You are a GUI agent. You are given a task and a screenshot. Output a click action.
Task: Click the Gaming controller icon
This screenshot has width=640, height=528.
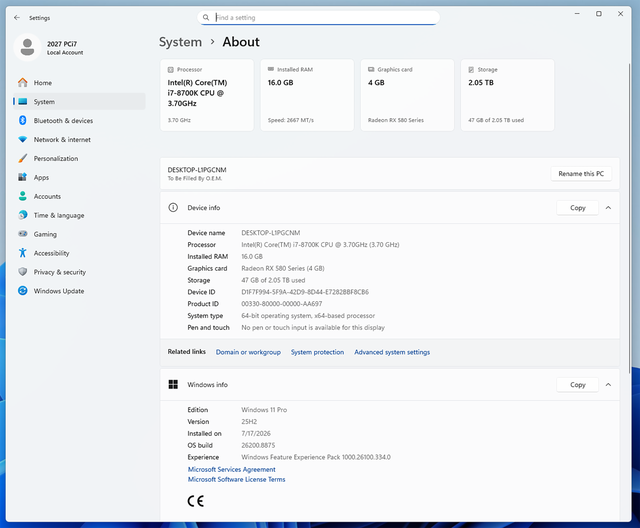(x=23, y=234)
